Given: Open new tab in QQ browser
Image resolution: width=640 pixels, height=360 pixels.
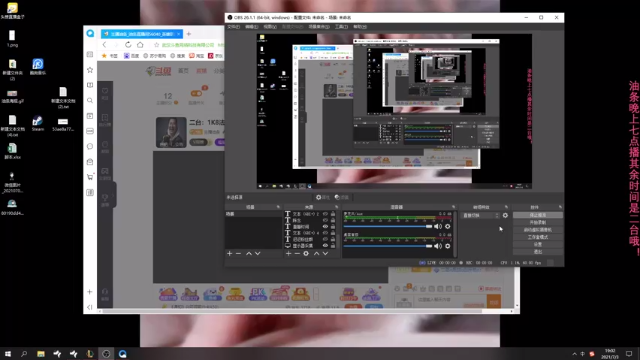Looking at the screenshot, I should click(x=189, y=34).
